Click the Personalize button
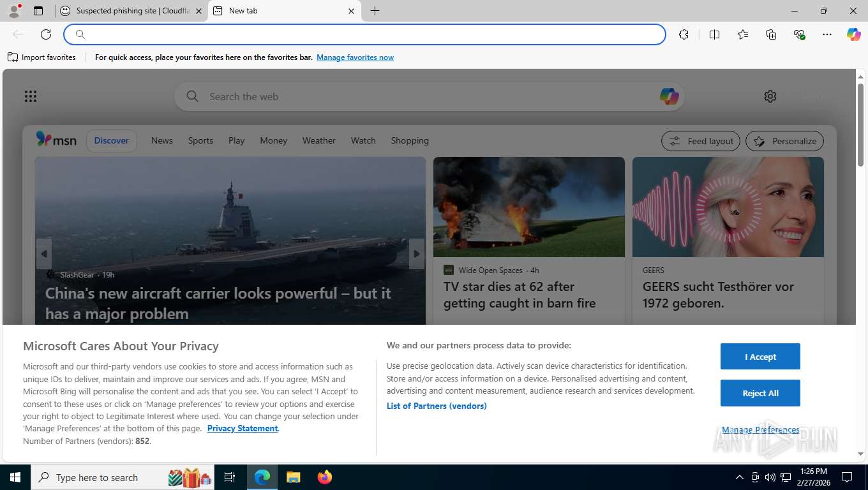 click(785, 141)
